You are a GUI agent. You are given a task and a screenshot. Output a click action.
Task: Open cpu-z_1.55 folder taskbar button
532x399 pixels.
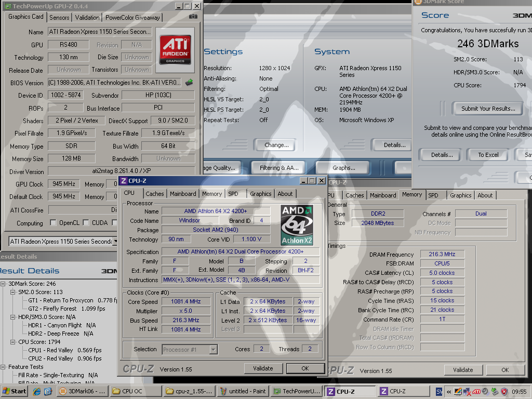189,391
